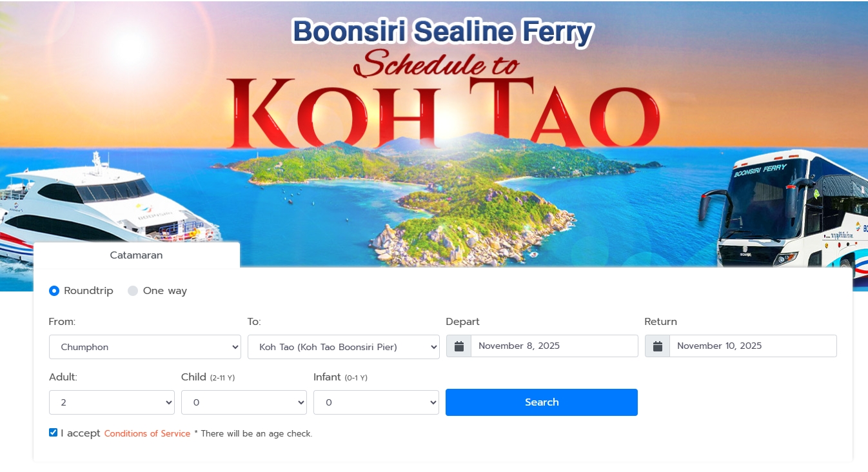The width and height of the screenshot is (868, 472).
Task: Click the red KOH TAO heading
Action: click(444, 113)
